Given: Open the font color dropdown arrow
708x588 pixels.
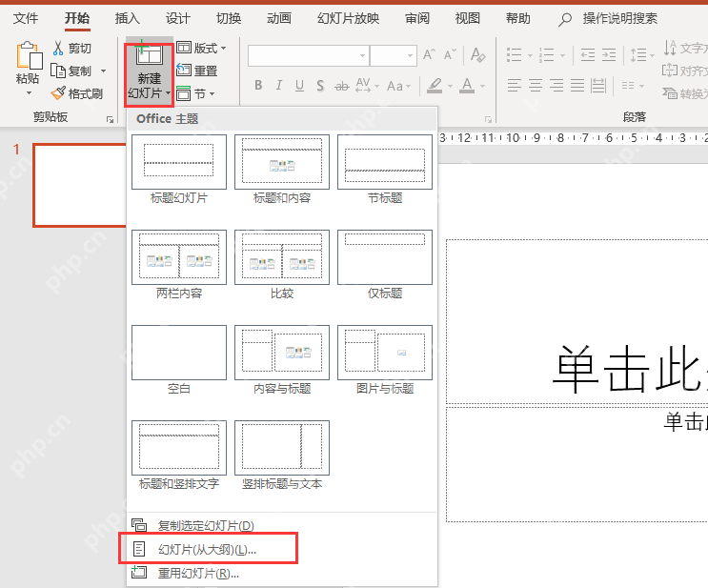Looking at the screenshot, I should coord(483,86).
